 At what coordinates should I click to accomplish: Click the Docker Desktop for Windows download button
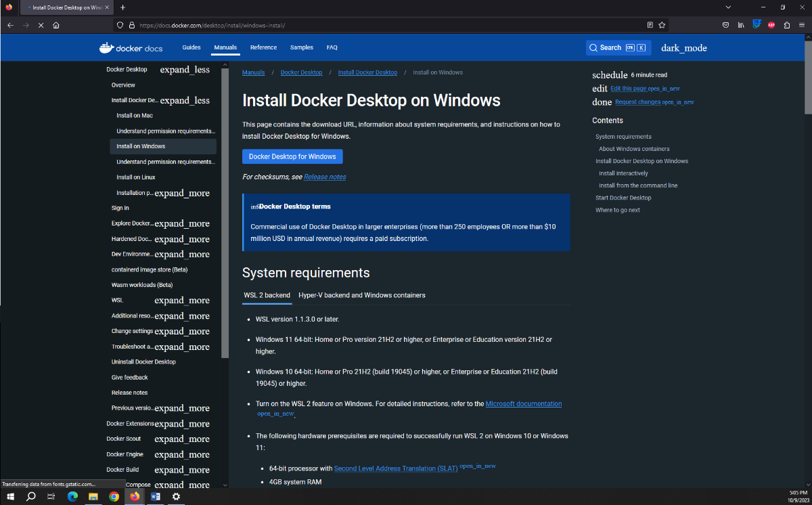pyautogui.click(x=292, y=156)
